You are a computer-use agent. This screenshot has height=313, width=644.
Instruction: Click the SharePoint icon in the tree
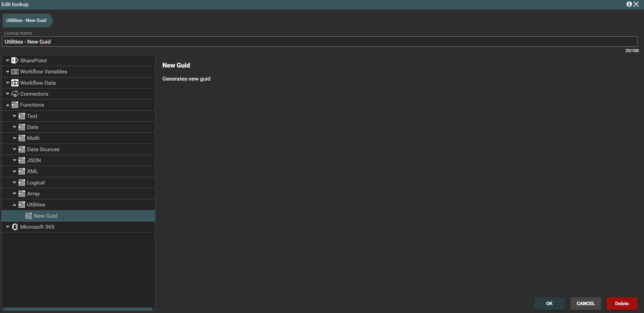(15, 61)
